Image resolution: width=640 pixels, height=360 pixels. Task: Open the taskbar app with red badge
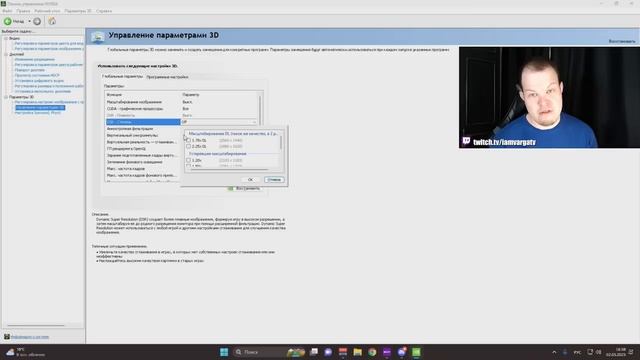click(402, 352)
